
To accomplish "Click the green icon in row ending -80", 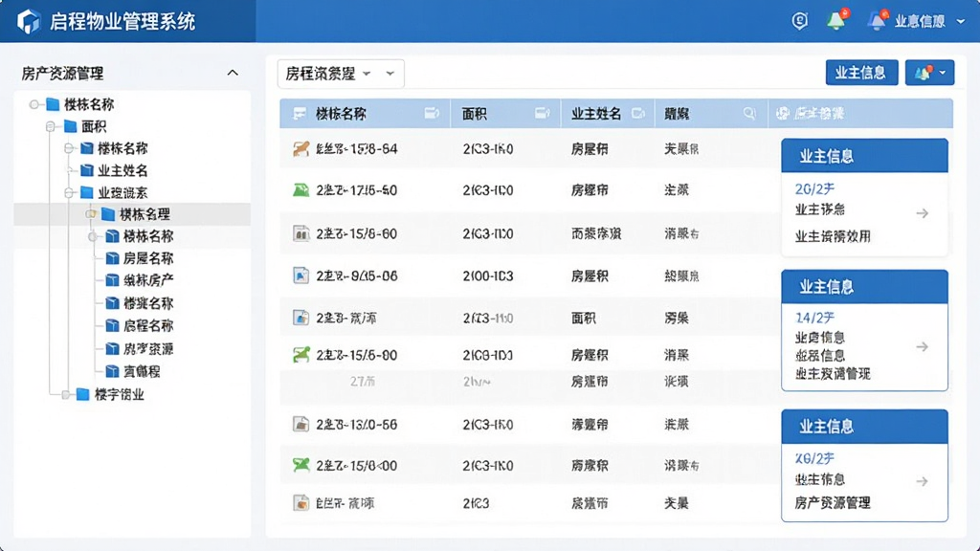I will pyautogui.click(x=301, y=355).
